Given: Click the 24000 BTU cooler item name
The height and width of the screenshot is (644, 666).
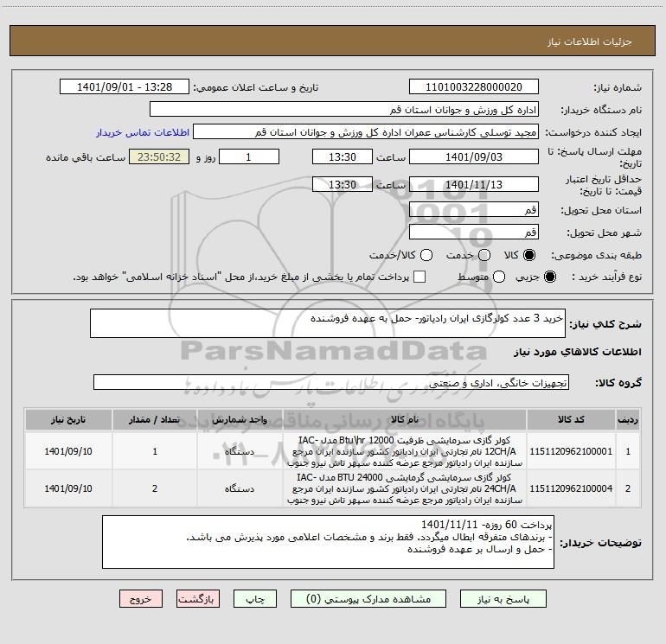Looking at the screenshot, I should [x=405, y=488].
